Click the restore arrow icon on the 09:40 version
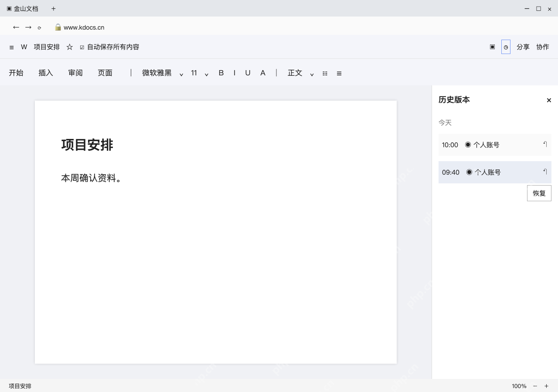 pos(545,172)
